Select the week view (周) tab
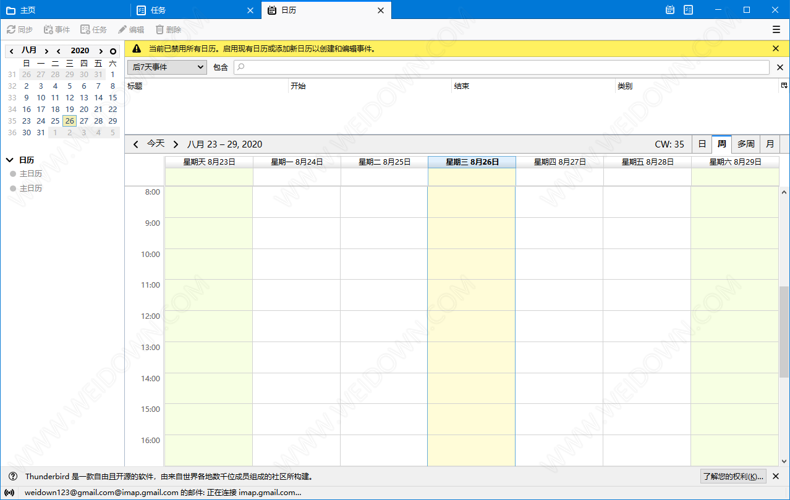This screenshot has width=790, height=500. [x=721, y=144]
